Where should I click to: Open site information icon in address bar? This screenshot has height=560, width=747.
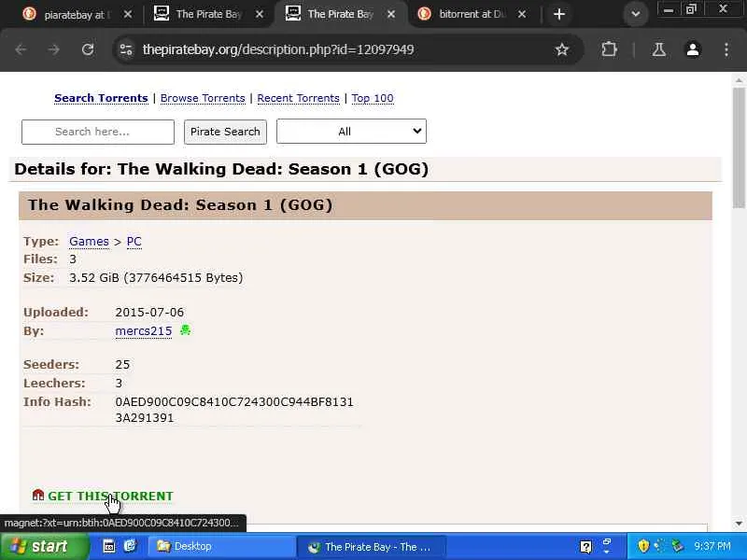pyautogui.click(x=126, y=49)
